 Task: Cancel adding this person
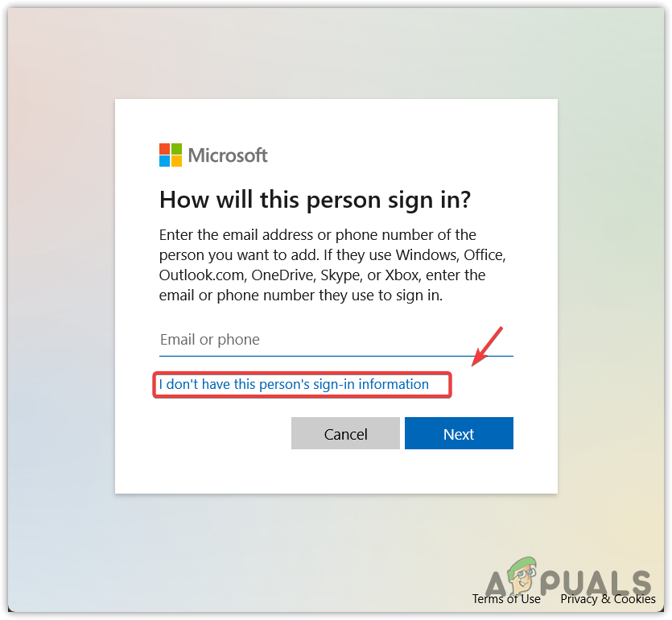click(x=345, y=433)
